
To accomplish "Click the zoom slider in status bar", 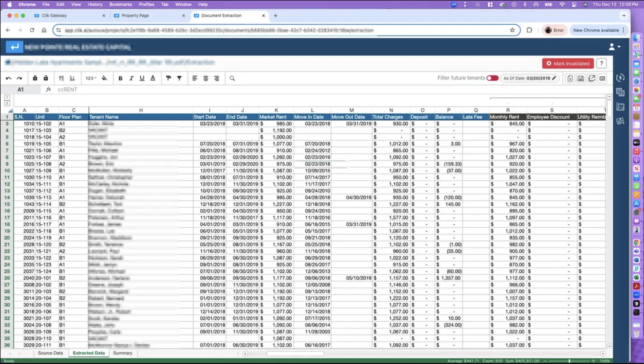I will point(569,361).
